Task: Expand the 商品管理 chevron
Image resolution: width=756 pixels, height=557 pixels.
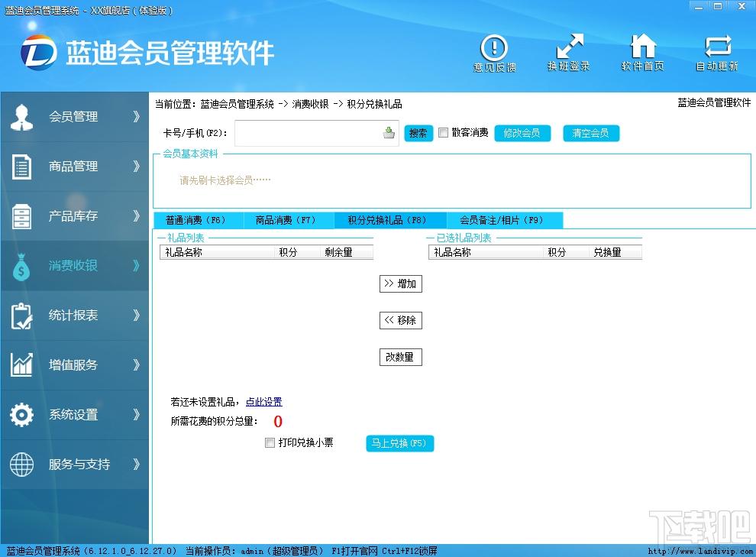Action: 137,167
